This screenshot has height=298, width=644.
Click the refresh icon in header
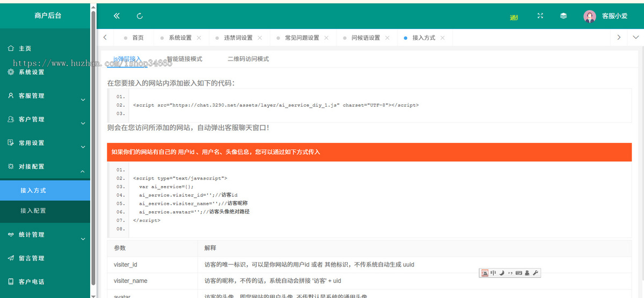click(140, 16)
